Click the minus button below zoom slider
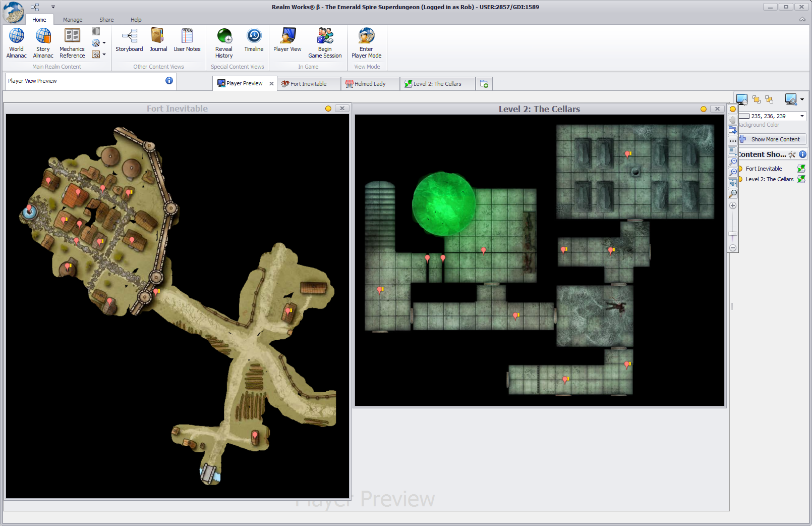Image resolution: width=812 pixels, height=526 pixels. pyautogui.click(x=733, y=248)
